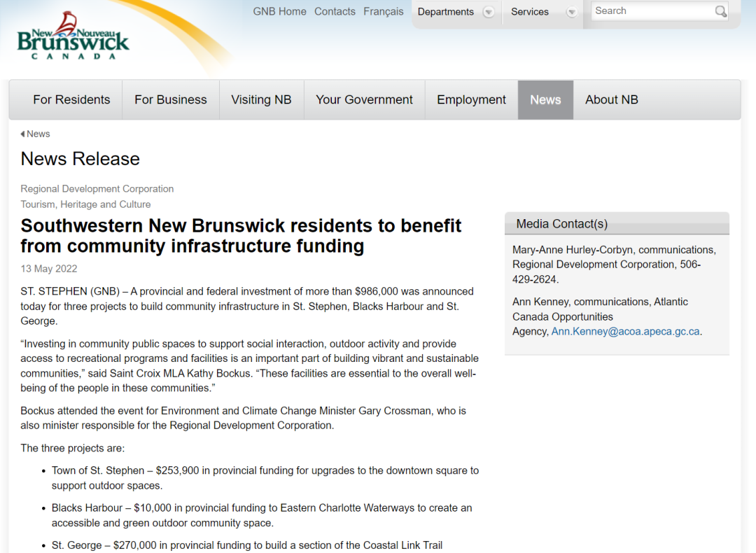Screen dimensions: 756x553
Task: Open the Your Government tab
Action: pyautogui.click(x=364, y=100)
